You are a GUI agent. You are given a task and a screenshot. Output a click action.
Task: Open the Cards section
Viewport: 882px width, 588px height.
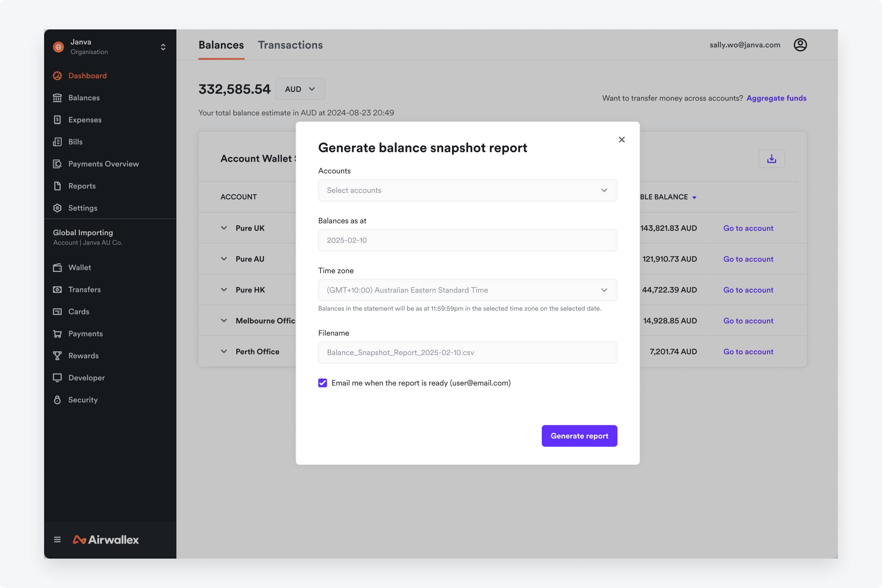point(78,311)
